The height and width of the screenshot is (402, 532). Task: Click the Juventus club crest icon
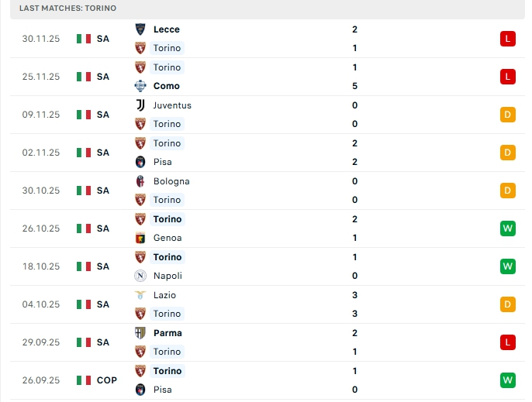click(x=140, y=105)
